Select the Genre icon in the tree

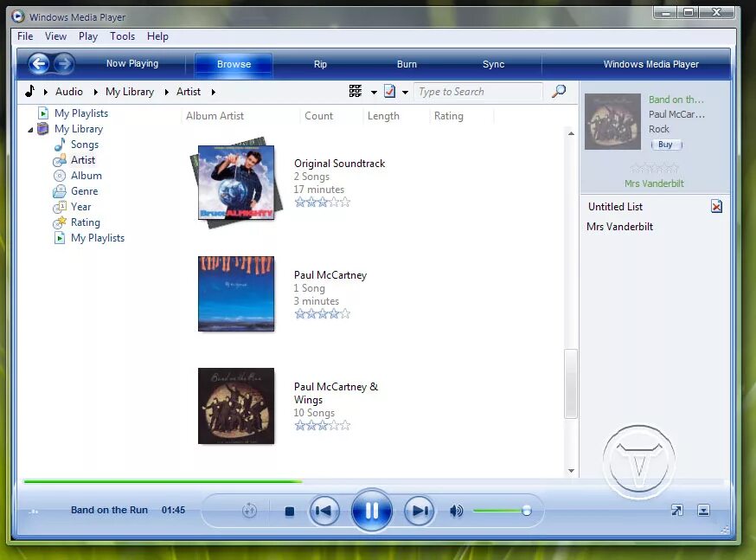tap(60, 191)
